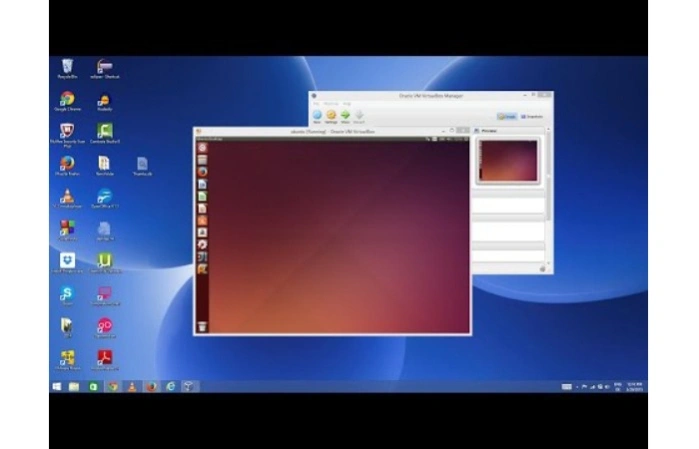Open Trash at bottom of Ubuntu launcher

(x=202, y=326)
